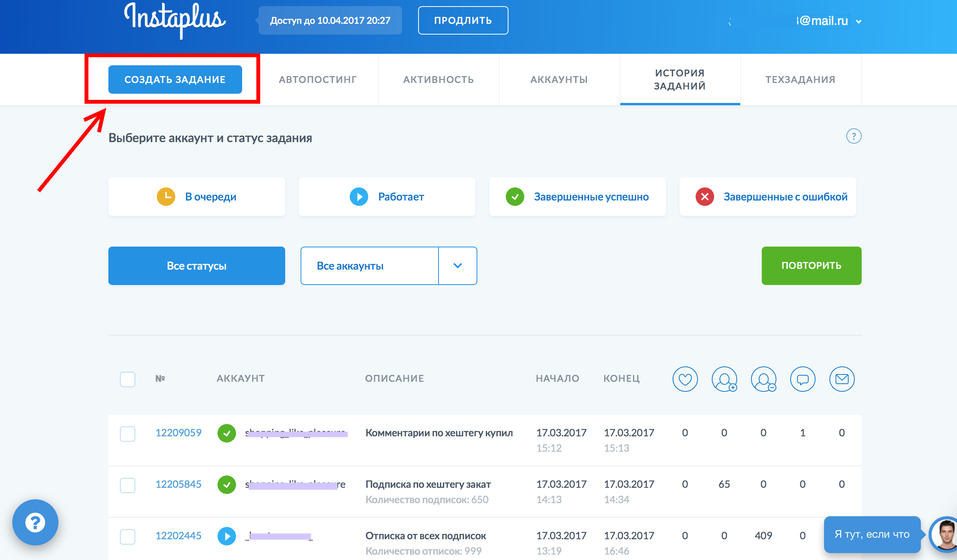Click the heart likes column icon
This screenshot has width=957, height=560.
(685, 379)
